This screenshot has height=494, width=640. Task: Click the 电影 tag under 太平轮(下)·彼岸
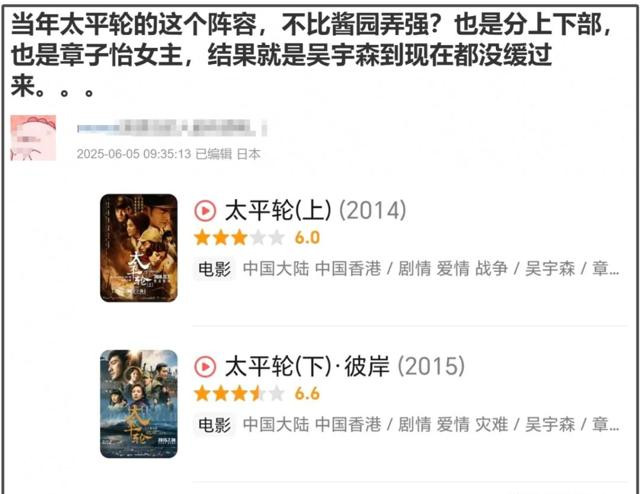[x=214, y=425]
